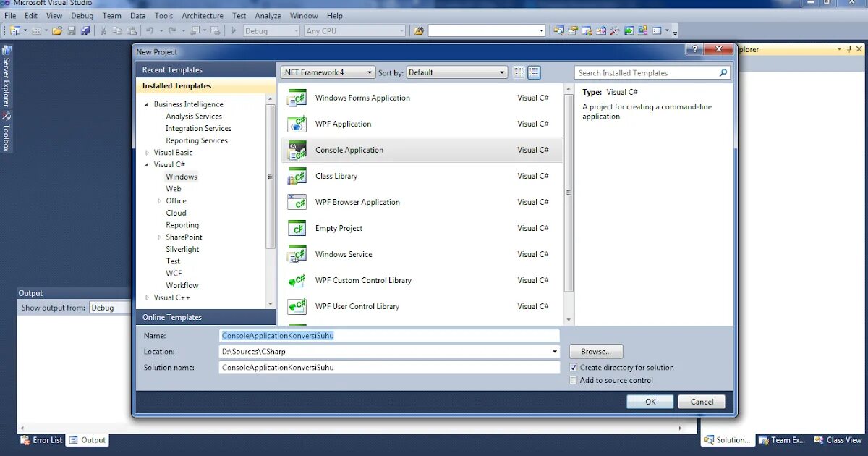Show the Online Templates section

pyautogui.click(x=205, y=317)
